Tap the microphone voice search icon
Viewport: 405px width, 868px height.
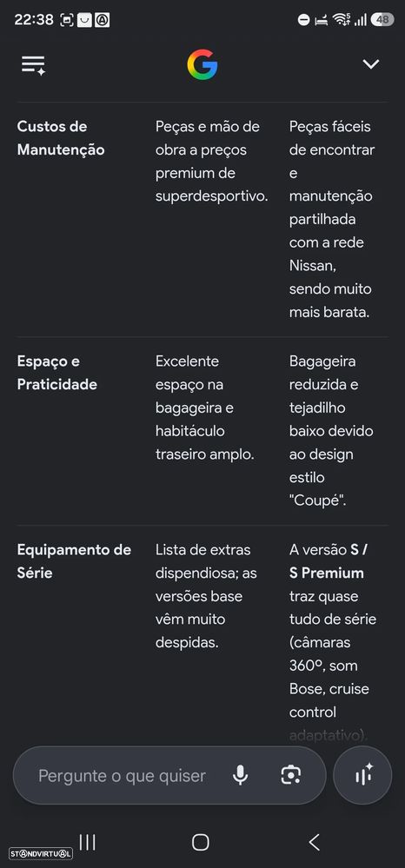click(x=240, y=775)
